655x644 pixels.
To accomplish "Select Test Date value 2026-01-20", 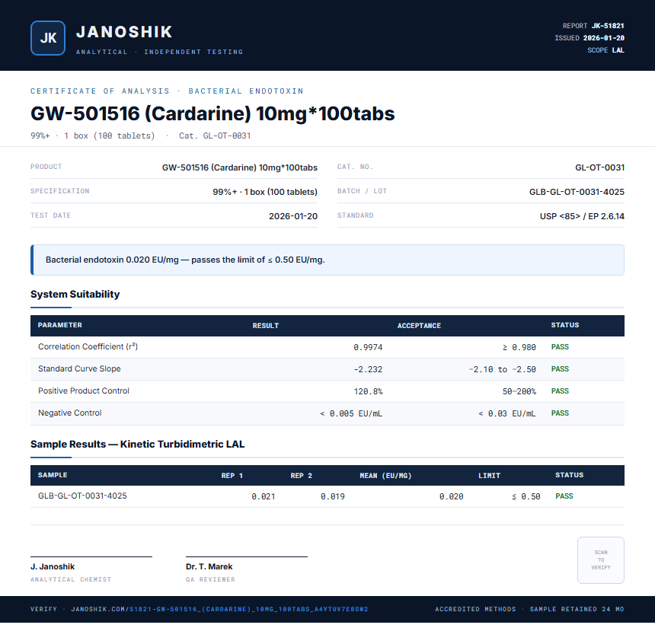I will pyautogui.click(x=292, y=216).
